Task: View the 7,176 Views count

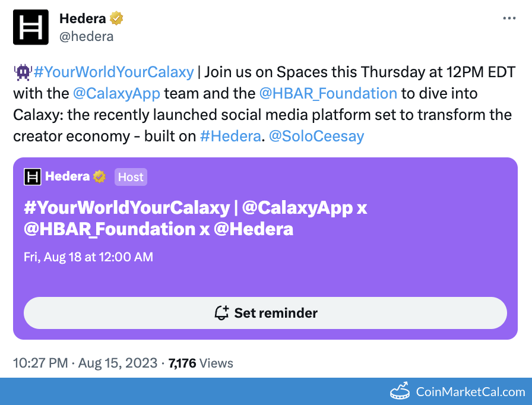Action: [201, 363]
